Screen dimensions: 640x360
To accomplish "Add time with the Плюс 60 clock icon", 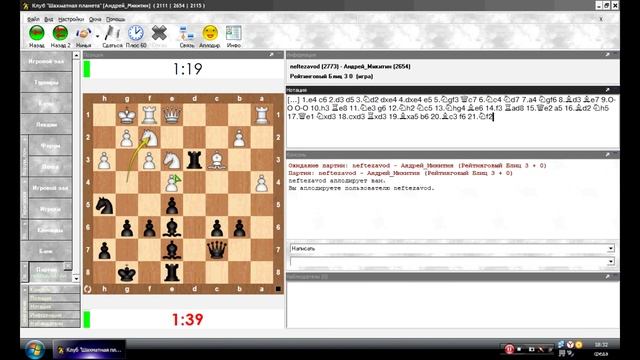I will coord(136,33).
